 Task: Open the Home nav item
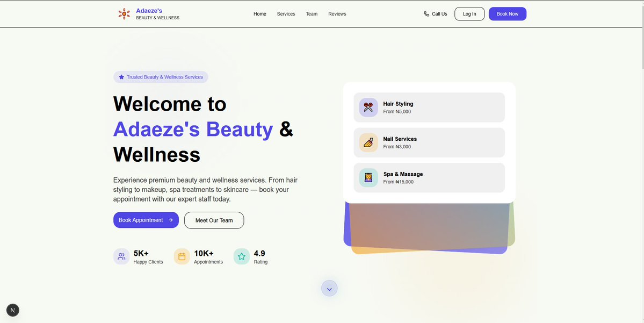tap(259, 14)
